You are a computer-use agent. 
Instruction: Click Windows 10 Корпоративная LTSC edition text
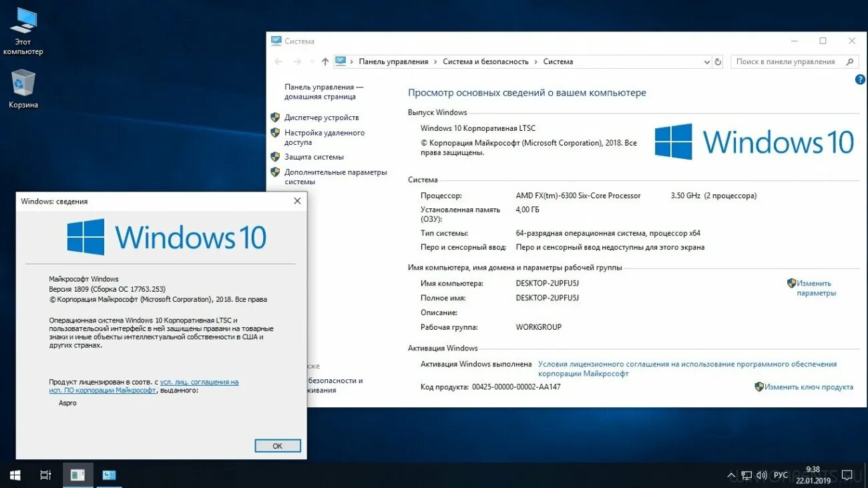[x=478, y=128]
